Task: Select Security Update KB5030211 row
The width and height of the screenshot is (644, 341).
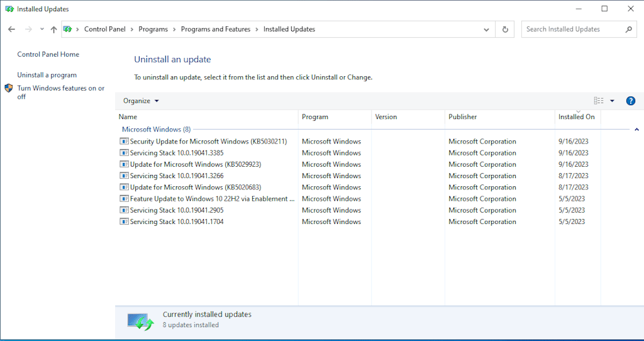Action: point(358,142)
